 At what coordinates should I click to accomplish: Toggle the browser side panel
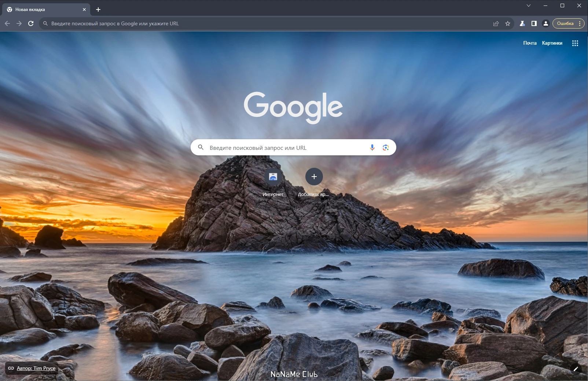pyautogui.click(x=534, y=23)
